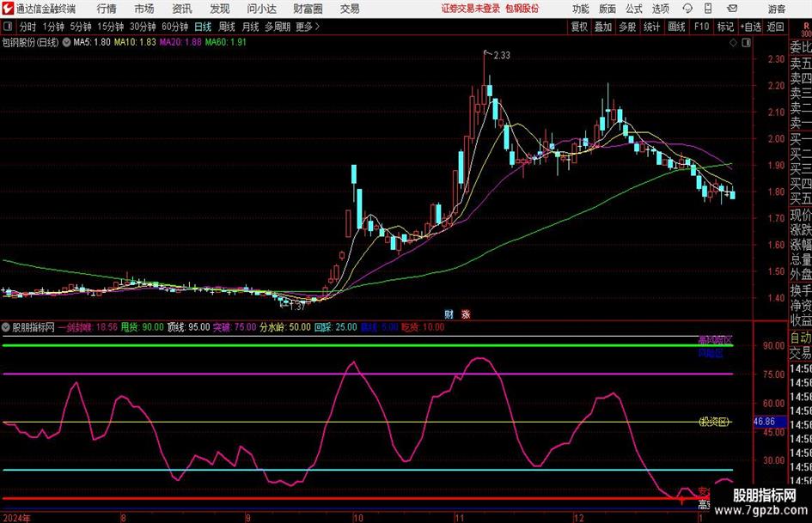Switch to 15分钟 period
The image size is (812, 523).
pos(111,27)
